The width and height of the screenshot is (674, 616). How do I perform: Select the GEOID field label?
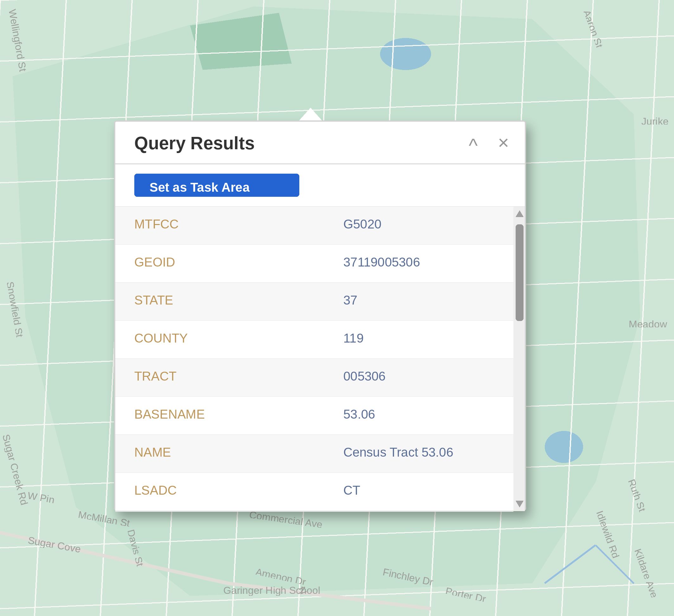click(155, 262)
